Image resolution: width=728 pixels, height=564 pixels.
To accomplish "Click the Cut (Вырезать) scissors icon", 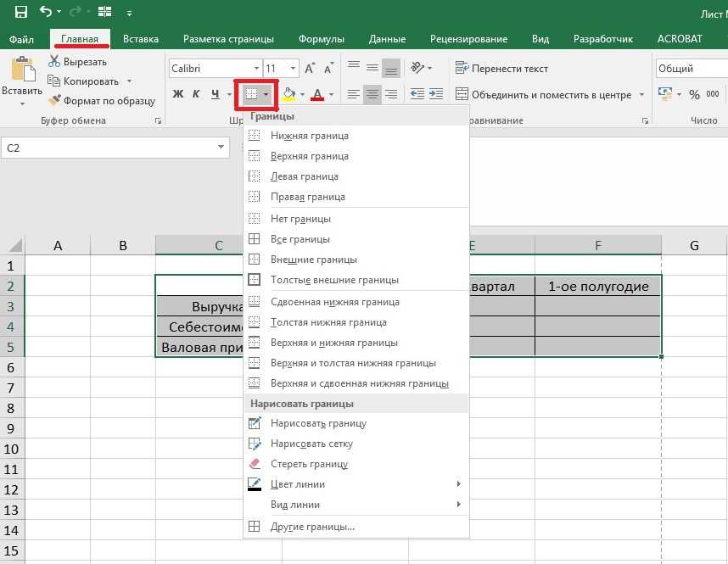I will click(55, 61).
